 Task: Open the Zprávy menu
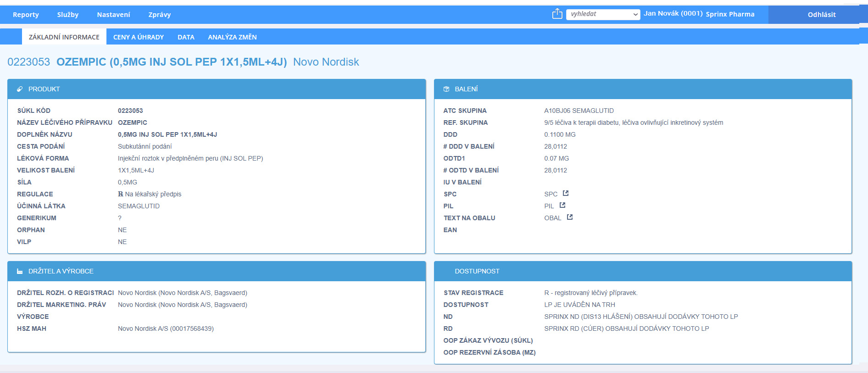(x=160, y=15)
